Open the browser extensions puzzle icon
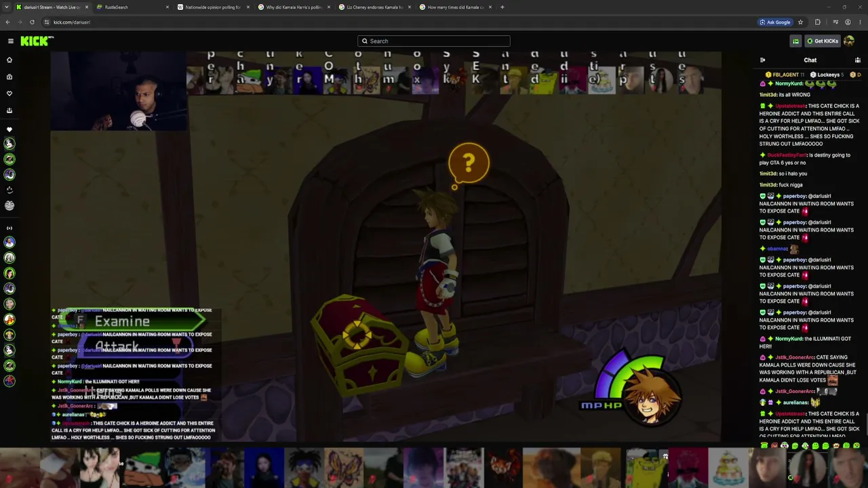868x488 pixels. 817,22
